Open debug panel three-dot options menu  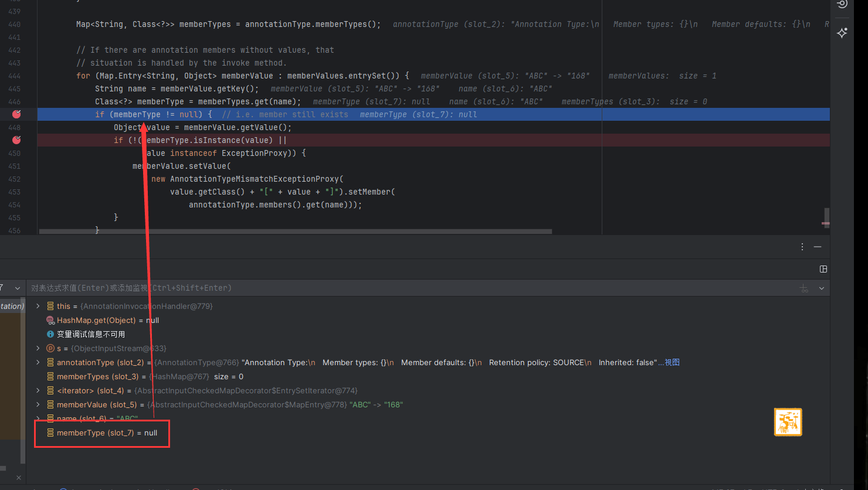[x=802, y=247]
